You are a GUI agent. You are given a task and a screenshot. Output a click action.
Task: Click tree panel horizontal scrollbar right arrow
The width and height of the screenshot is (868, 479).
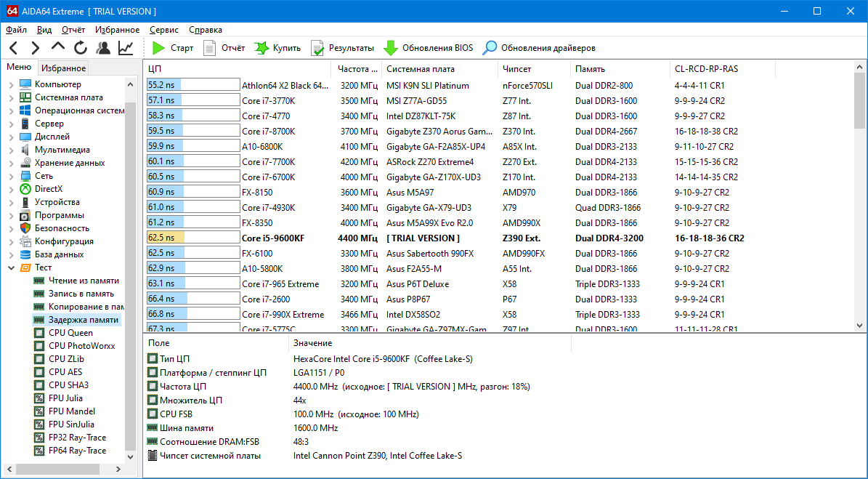tap(118, 469)
